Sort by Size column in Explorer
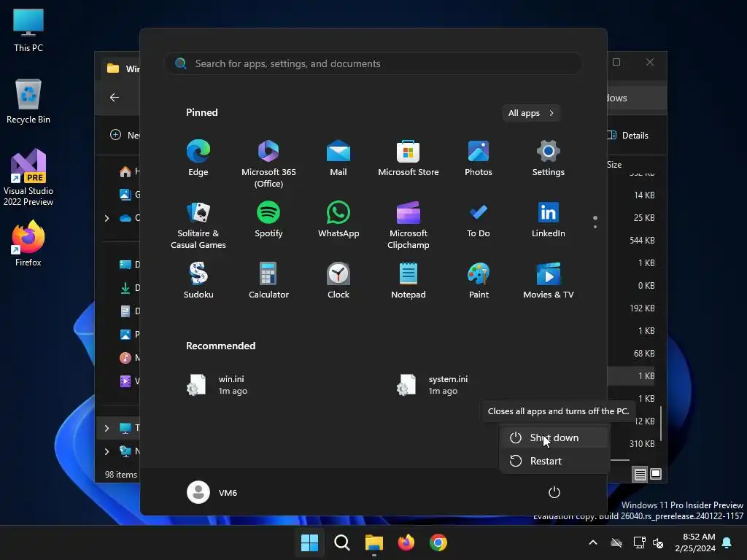 tap(614, 165)
